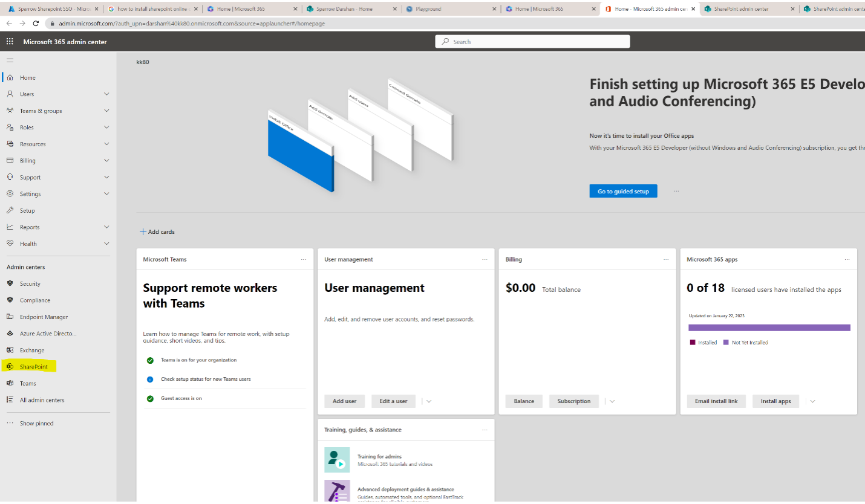Image resolution: width=865 pixels, height=504 pixels.
Task: Open the Security admin center icon
Action: [10, 283]
